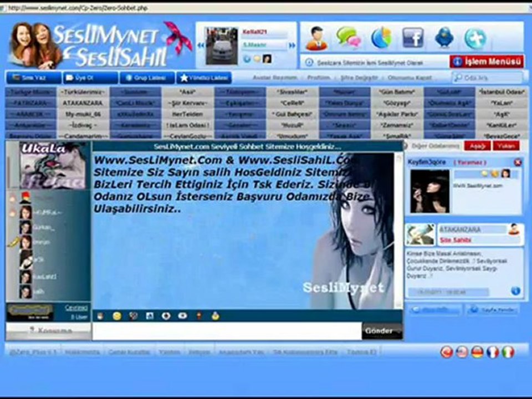Show next profile with right double arrow

[x=292, y=45]
